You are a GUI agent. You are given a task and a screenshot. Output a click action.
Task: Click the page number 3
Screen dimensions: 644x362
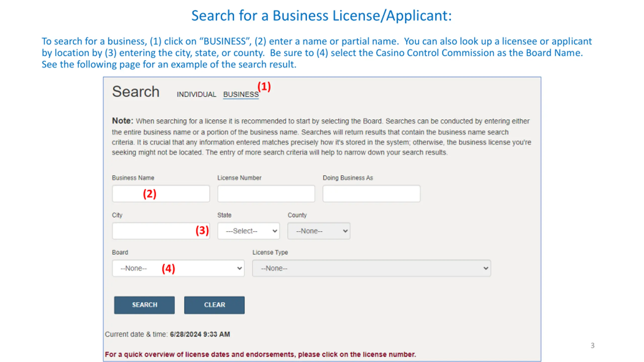tap(593, 345)
